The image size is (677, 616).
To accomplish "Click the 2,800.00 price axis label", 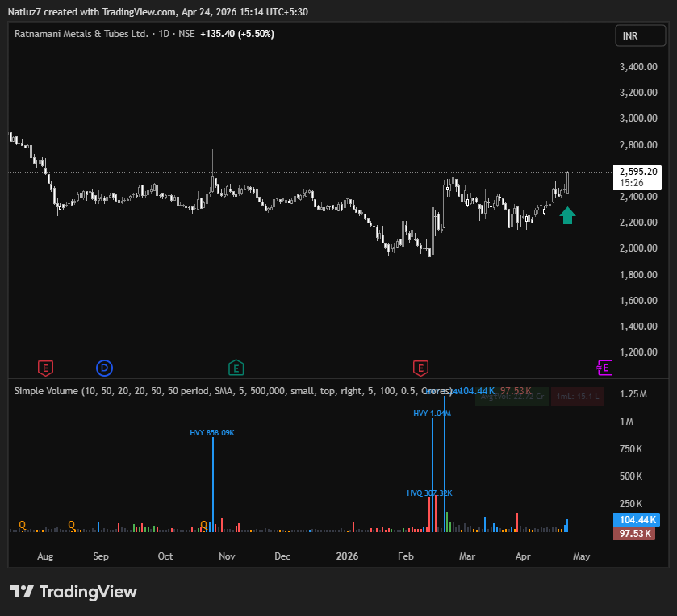I will pyautogui.click(x=638, y=145).
